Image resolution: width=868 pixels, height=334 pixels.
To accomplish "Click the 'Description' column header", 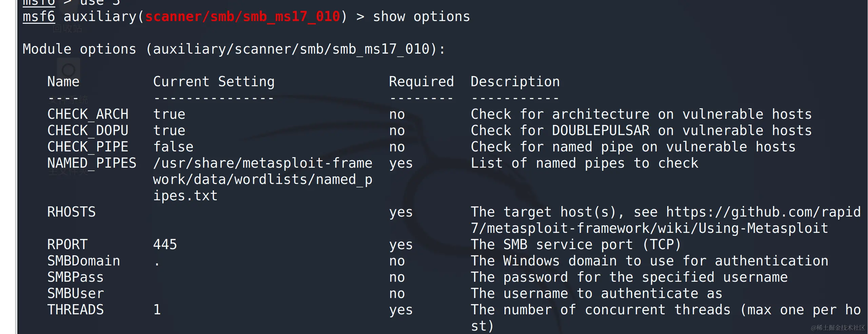I will pos(515,82).
